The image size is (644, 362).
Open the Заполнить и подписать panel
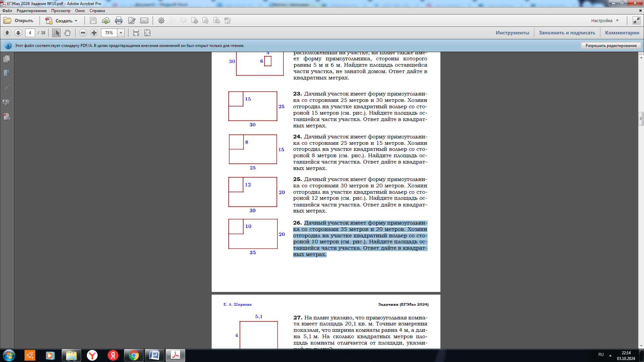[x=567, y=33]
